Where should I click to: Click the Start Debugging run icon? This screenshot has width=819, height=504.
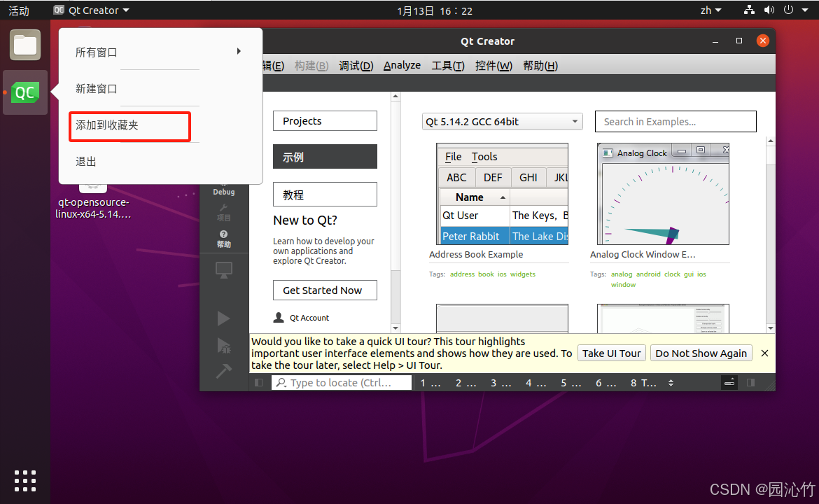tap(223, 346)
